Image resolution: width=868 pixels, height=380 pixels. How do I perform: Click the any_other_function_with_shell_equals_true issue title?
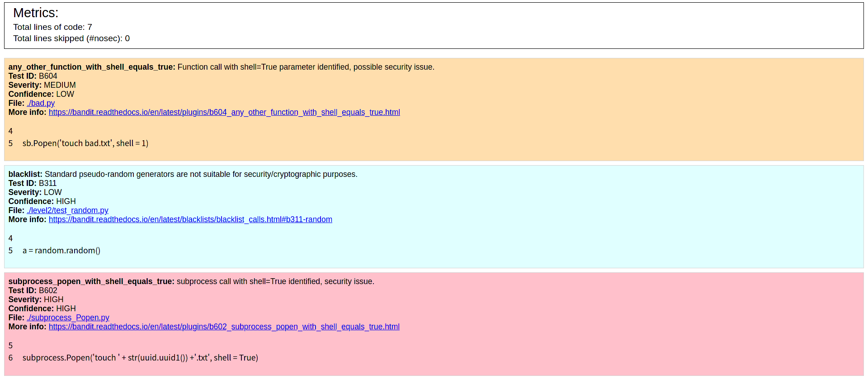[91, 67]
